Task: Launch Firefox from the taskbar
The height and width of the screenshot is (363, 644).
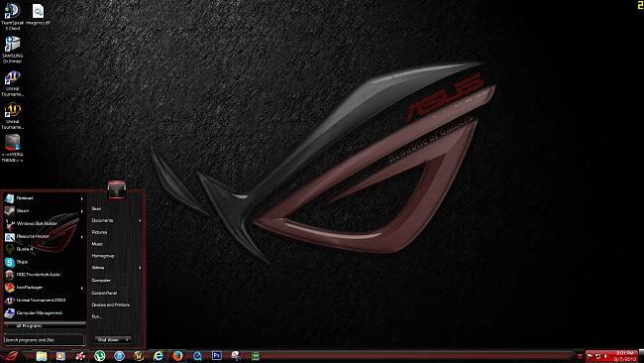Action: (177, 356)
